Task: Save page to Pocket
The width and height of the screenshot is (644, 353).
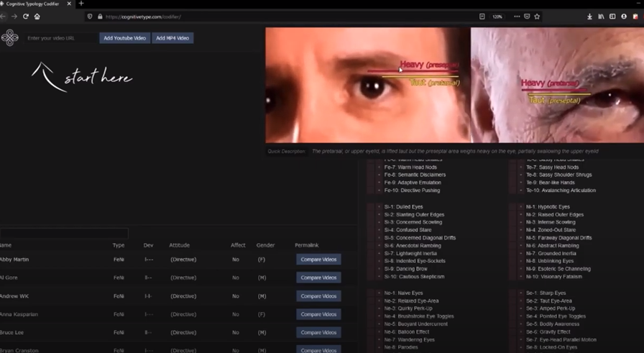Action: 527,17
